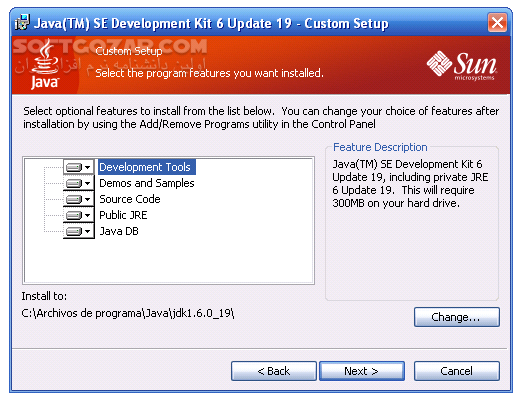The image size is (521, 396).
Task: Click the 'Install to:' label
Action: click(44, 296)
